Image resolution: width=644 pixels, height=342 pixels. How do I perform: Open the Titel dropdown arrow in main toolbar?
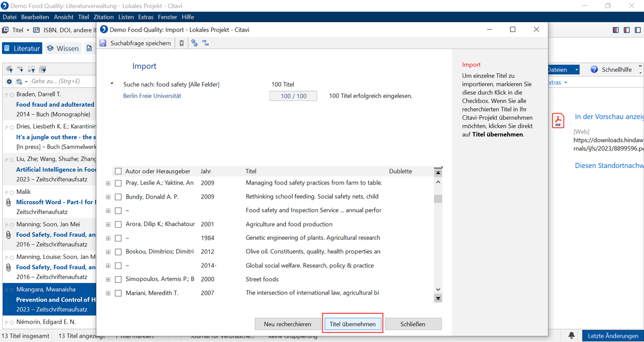(28, 30)
